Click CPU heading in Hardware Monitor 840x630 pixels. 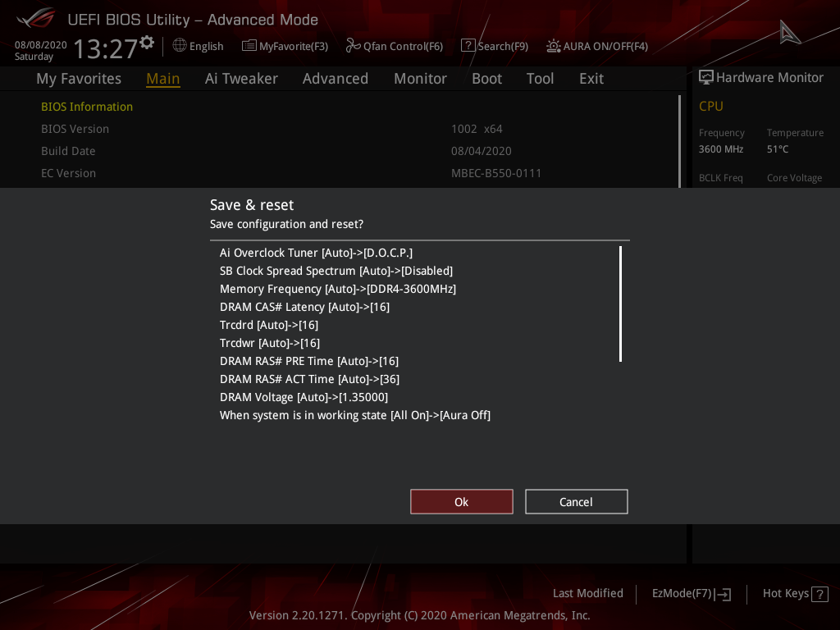pos(711,107)
